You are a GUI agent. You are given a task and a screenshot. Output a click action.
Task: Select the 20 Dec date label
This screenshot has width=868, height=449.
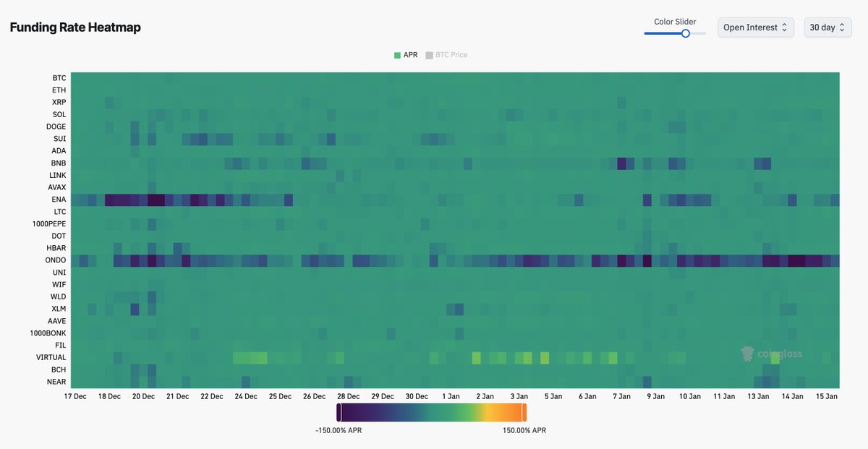pos(143,396)
